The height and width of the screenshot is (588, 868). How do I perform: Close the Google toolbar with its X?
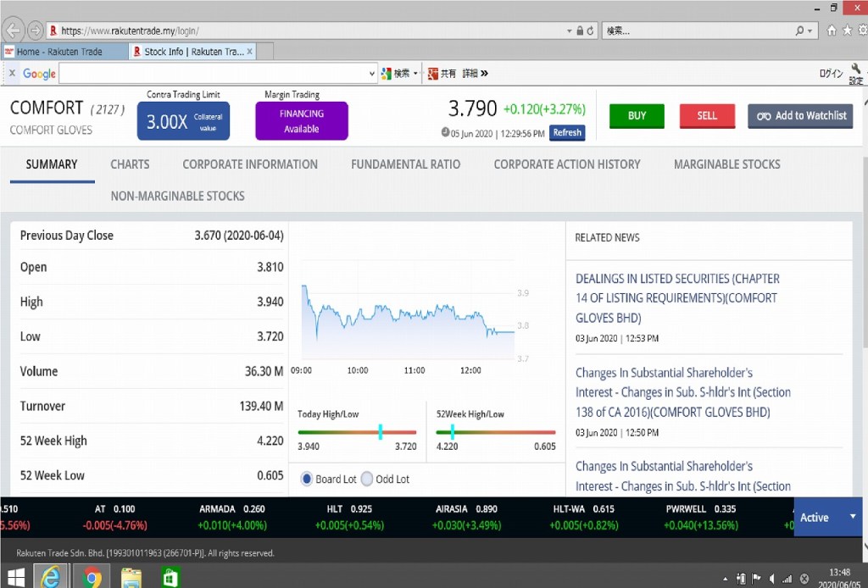point(12,74)
